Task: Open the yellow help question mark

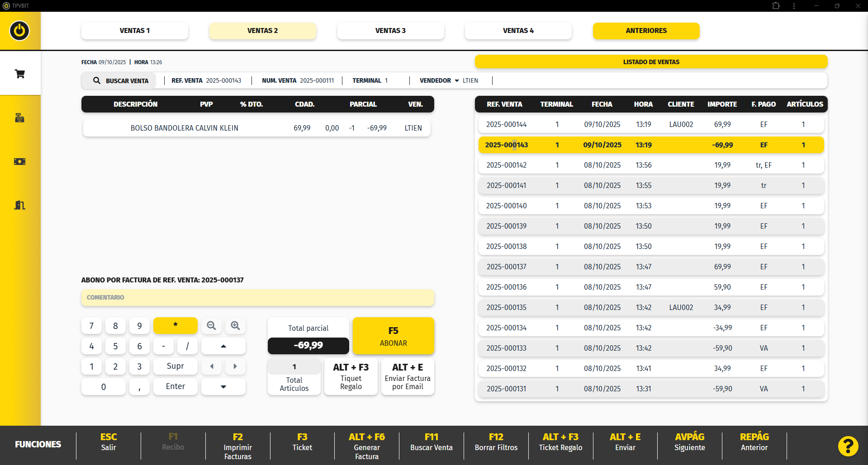Action: pyautogui.click(x=848, y=446)
